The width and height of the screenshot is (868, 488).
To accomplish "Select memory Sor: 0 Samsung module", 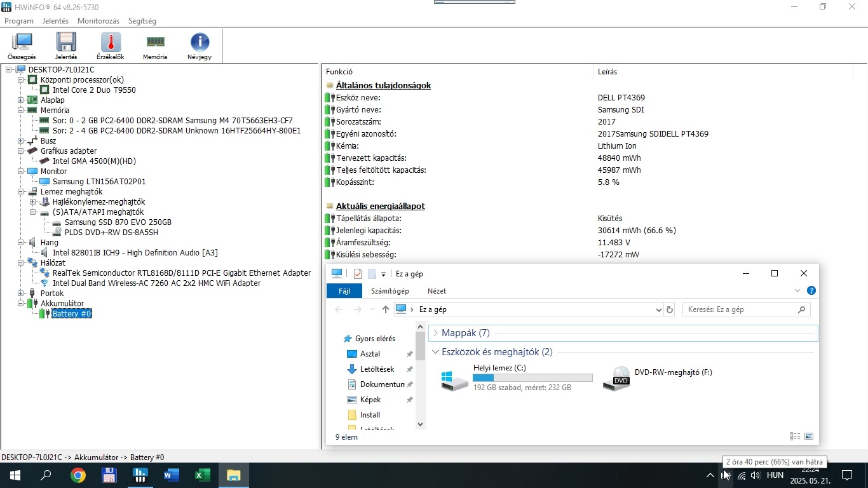I will coord(172,121).
